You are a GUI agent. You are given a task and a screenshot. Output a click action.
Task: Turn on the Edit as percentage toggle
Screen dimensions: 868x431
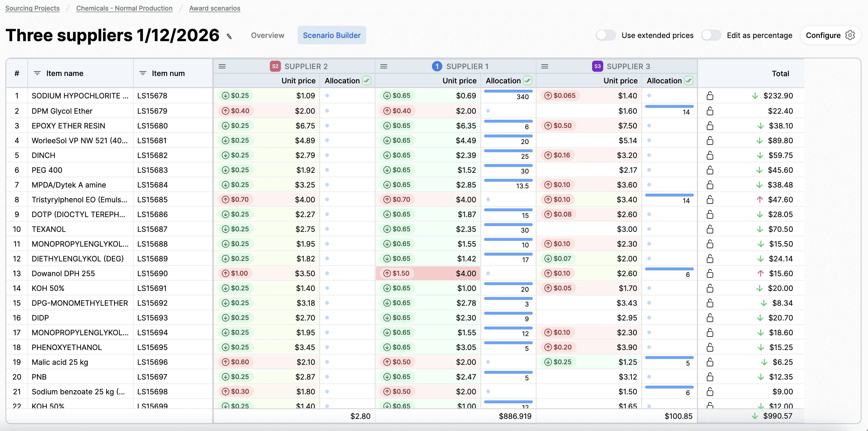711,35
